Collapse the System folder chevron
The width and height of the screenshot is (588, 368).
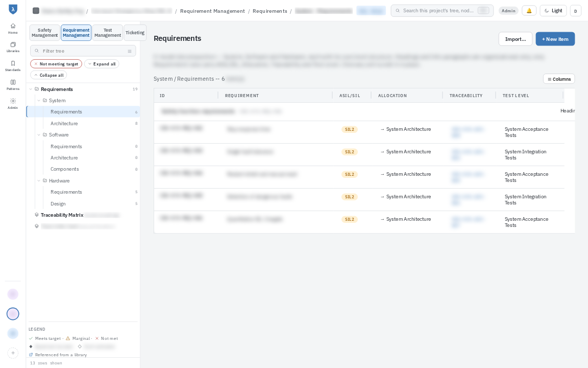click(39, 101)
